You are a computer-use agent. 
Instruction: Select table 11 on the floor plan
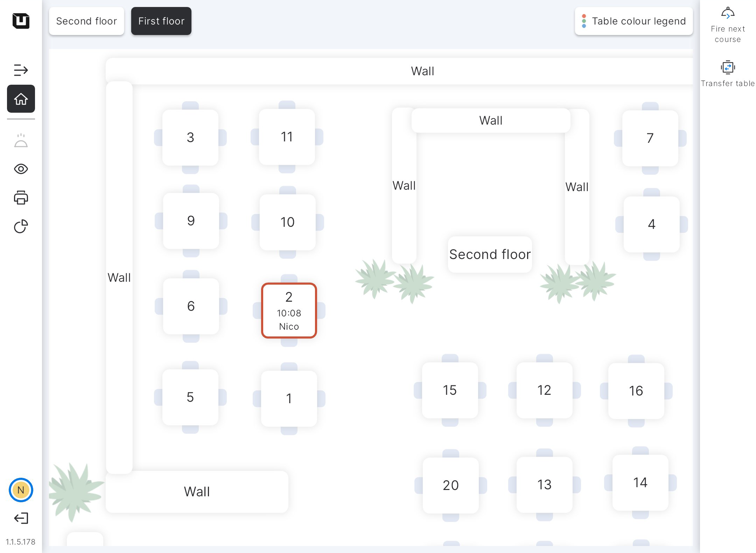(287, 137)
